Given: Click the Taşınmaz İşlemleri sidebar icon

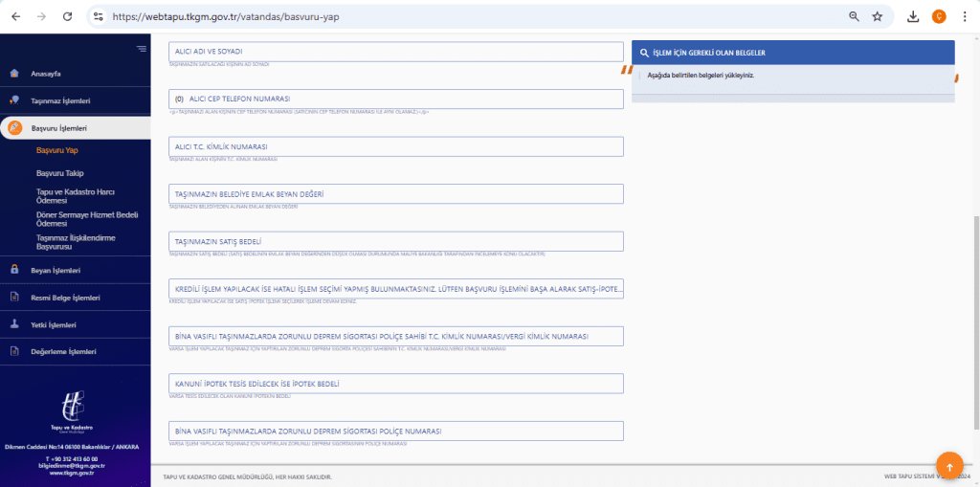Looking at the screenshot, I should point(14,100).
